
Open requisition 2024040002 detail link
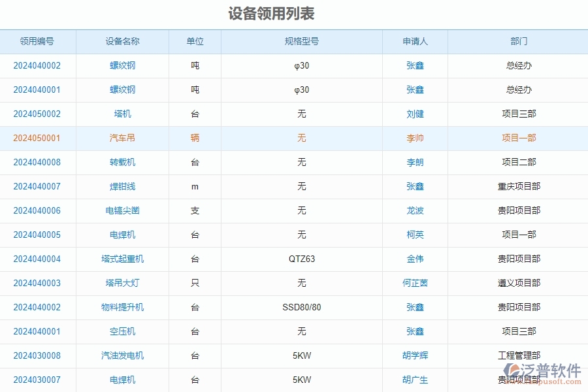pos(37,65)
